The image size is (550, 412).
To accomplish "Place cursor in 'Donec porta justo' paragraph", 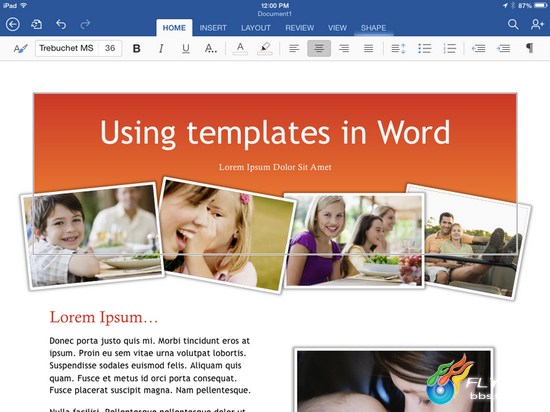I will pos(150,365).
